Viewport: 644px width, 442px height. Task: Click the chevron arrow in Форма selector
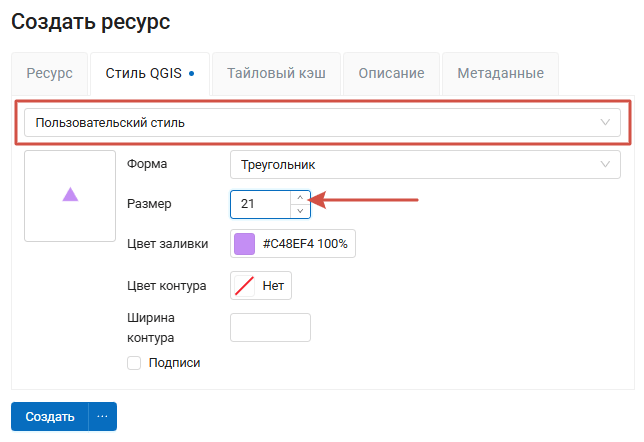(x=605, y=164)
